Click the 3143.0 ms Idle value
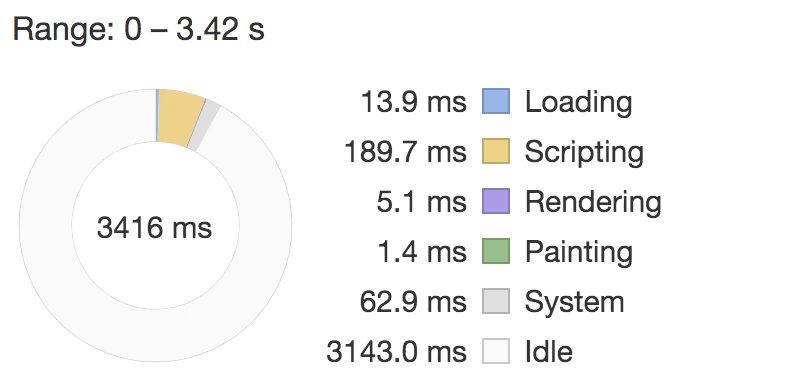The width and height of the screenshot is (800, 378). pos(396,351)
